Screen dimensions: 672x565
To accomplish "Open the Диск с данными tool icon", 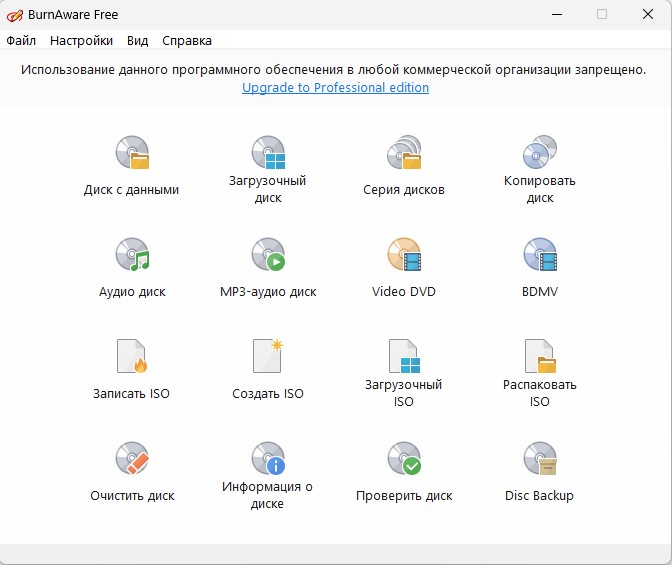I will click(x=132, y=152).
